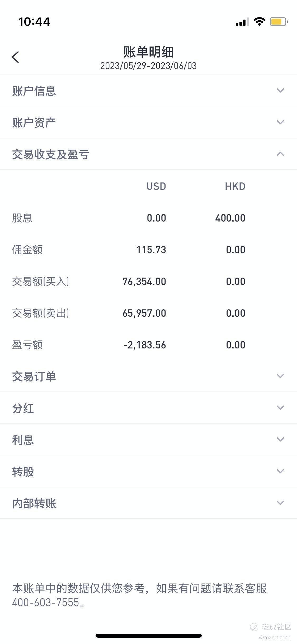Tap the HKD column header
Image resolution: width=297 pixels, height=644 pixels.
235,186
